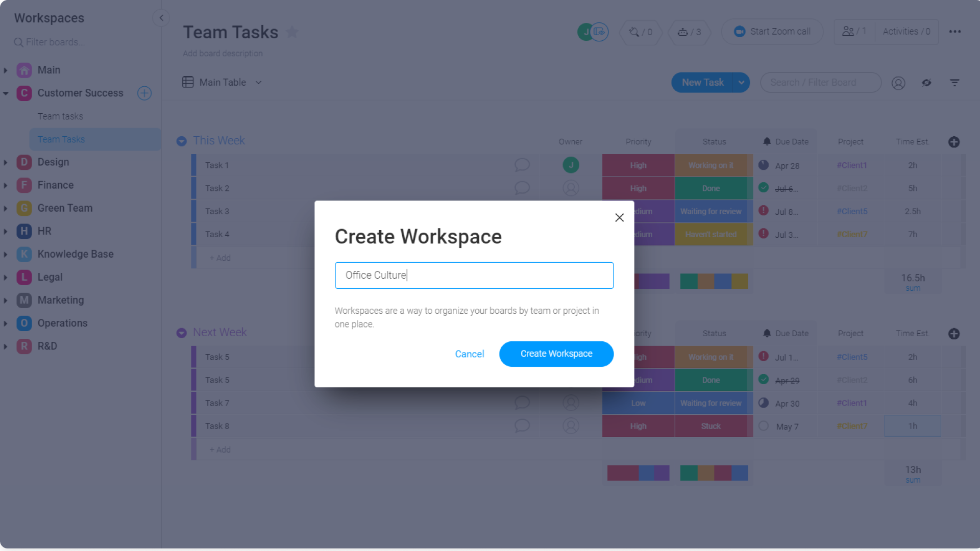This screenshot has width=980, height=551.
Task: Click Due Date bell in This Week
Action: (x=767, y=141)
